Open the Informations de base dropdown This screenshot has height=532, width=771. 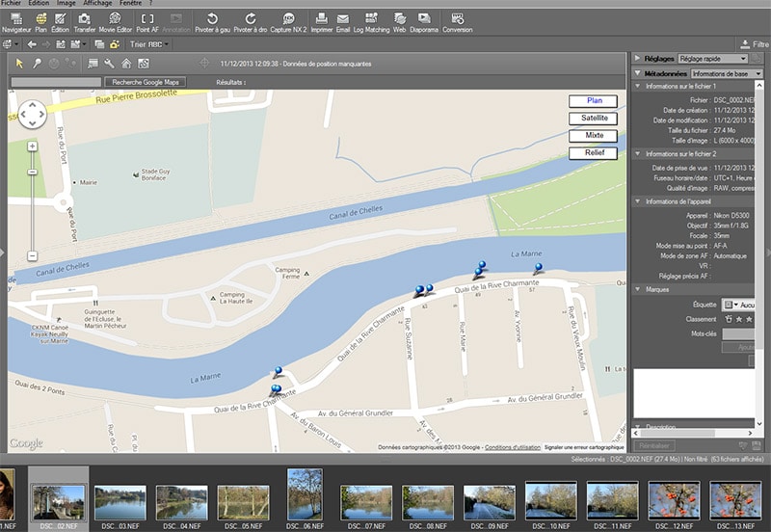[727, 74]
